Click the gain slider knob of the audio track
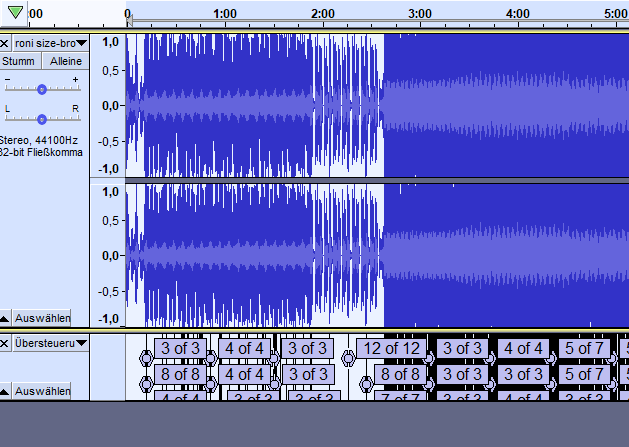The height and width of the screenshot is (447, 629). point(42,89)
